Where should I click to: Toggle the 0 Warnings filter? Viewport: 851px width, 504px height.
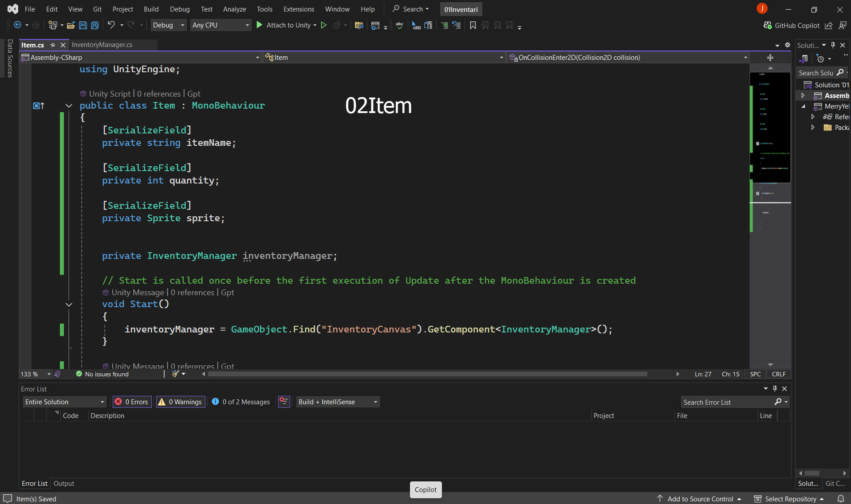click(x=180, y=402)
